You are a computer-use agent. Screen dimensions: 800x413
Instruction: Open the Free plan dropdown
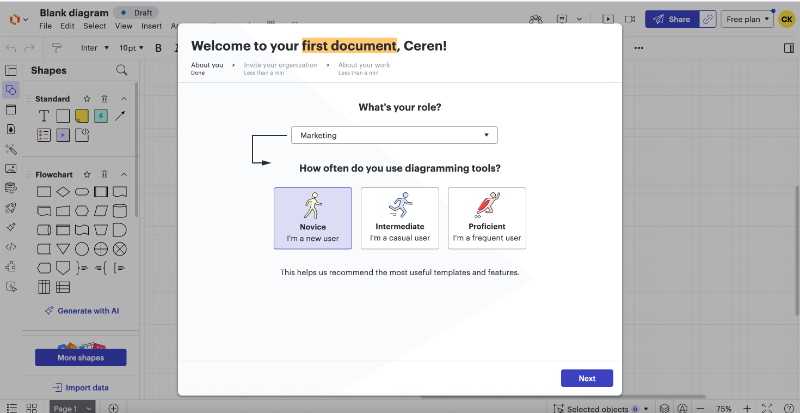pyautogui.click(x=747, y=19)
